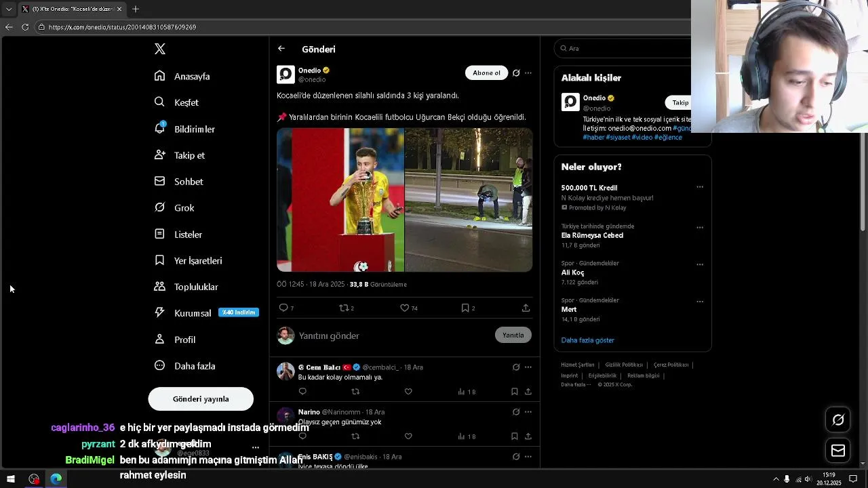This screenshot has height=488, width=868.
Task: Open Listeler in the sidebar
Action: click(x=178, y=235)
